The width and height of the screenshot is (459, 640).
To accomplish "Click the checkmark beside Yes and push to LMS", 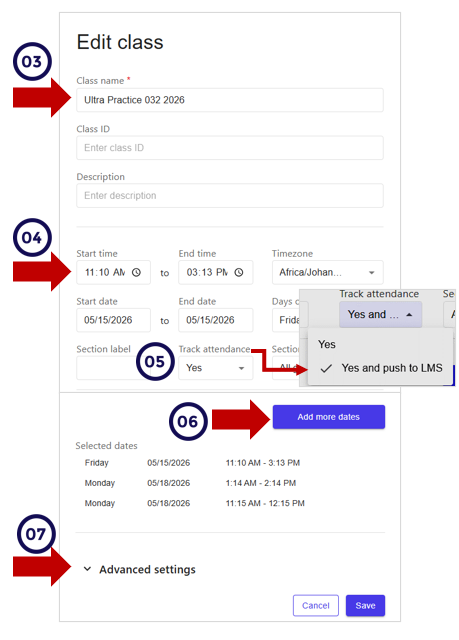I will coord(326,369).
